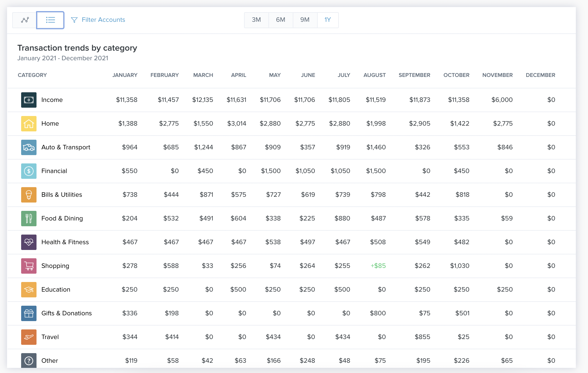Switch to the chart view

tap(24, 20)
